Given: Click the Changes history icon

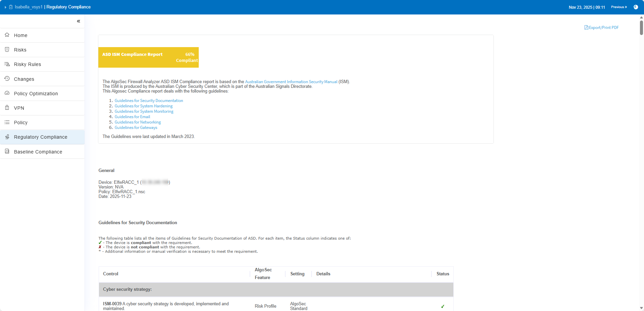Looking at the screenshot, I should (7, 79).
